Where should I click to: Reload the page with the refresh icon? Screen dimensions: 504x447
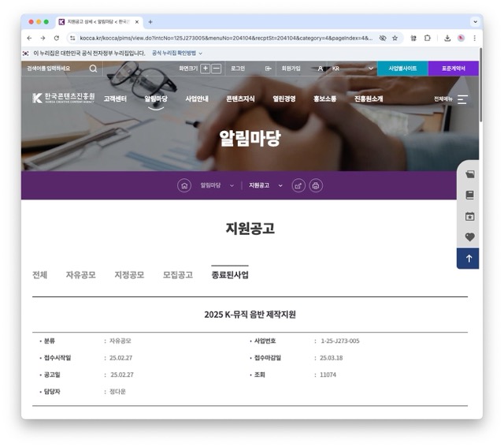[57, 38]
